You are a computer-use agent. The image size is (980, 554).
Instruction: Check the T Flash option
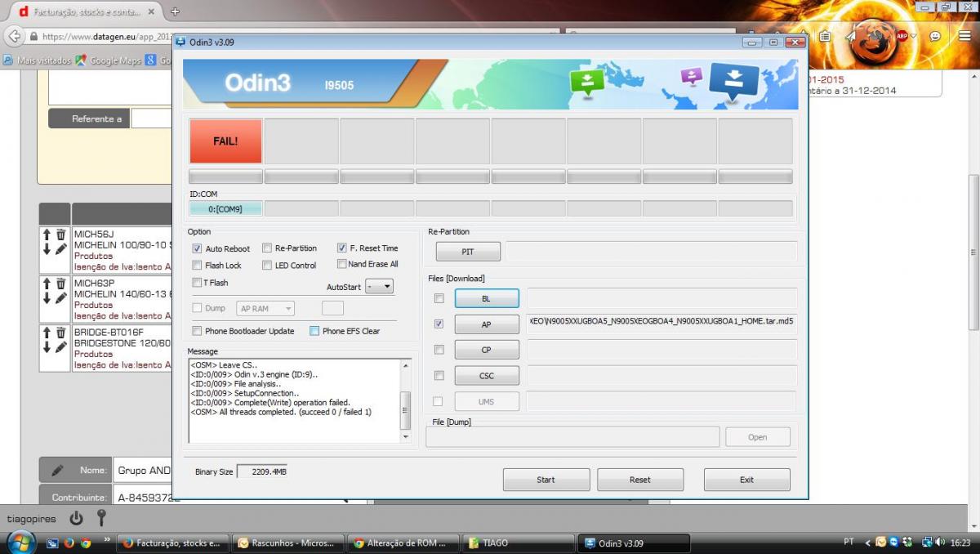point(197,282)
